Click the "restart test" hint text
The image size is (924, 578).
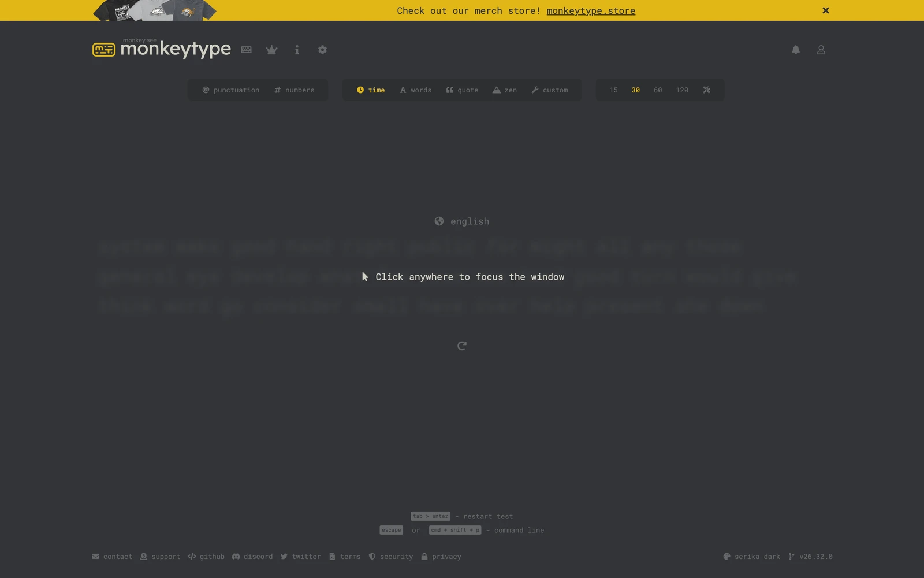[488, 516]
